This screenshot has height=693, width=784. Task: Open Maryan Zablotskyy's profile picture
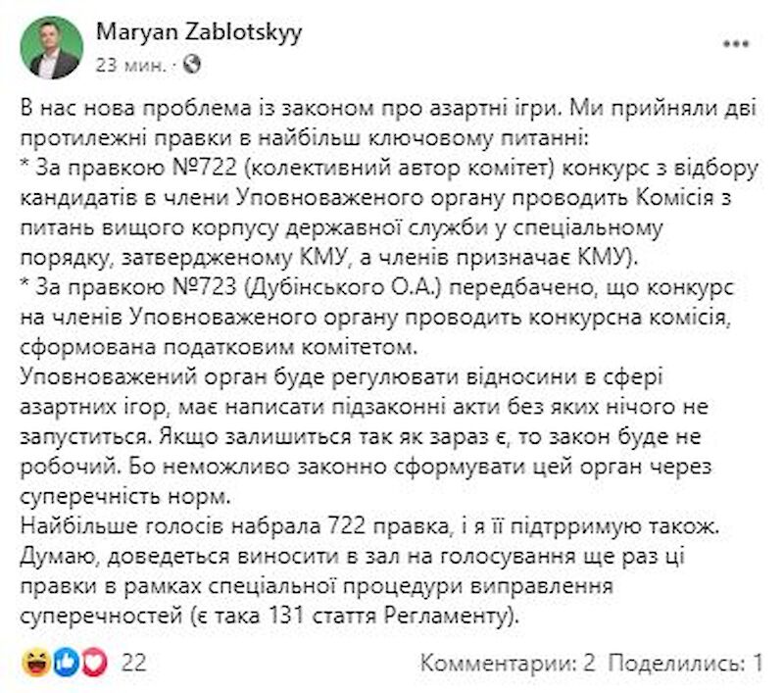click(x=52, y=48)
